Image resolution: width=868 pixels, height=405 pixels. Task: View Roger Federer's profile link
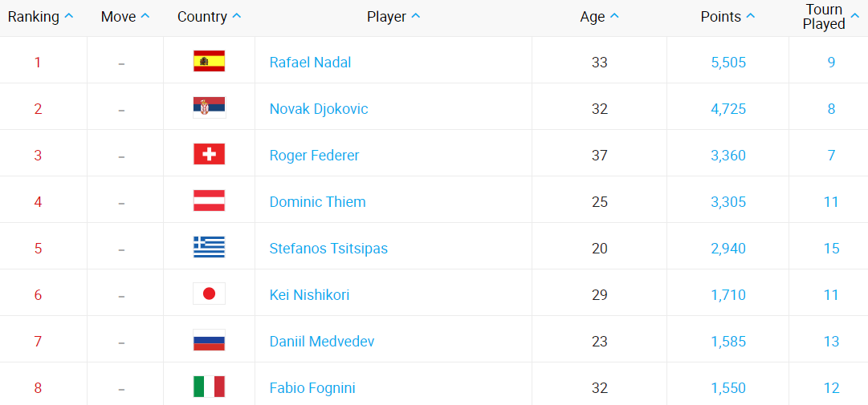(314, 156)
